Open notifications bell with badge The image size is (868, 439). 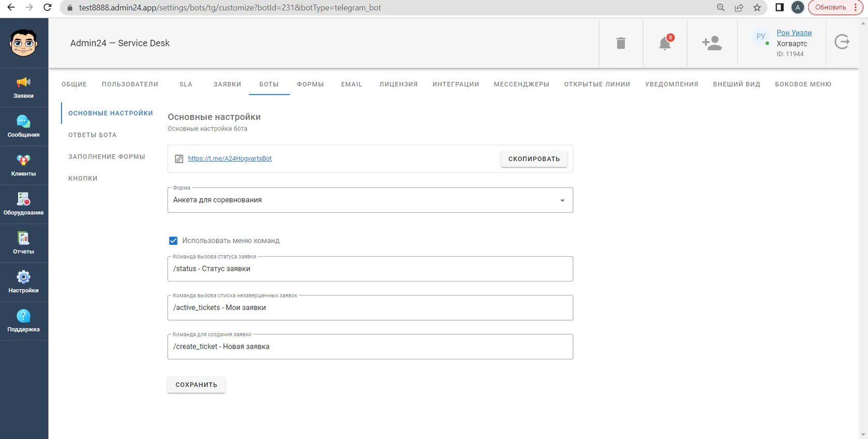(x=665, y=43)
